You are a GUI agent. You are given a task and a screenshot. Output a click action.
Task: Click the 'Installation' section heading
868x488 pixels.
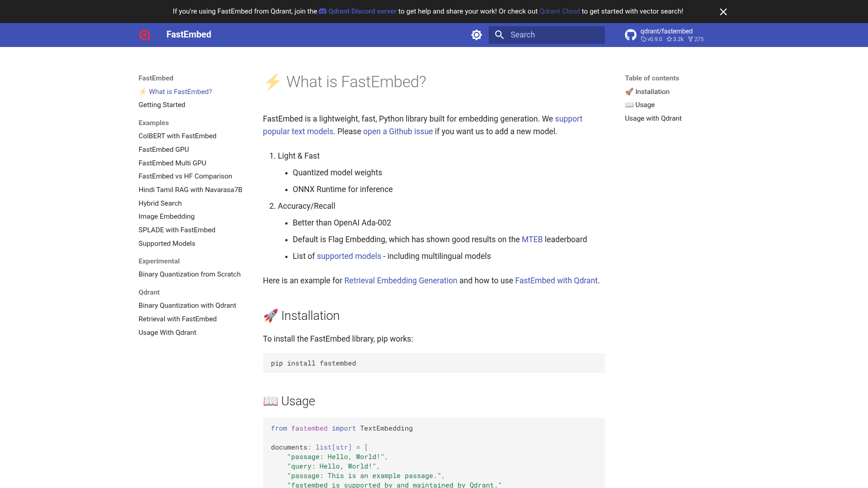301,315
